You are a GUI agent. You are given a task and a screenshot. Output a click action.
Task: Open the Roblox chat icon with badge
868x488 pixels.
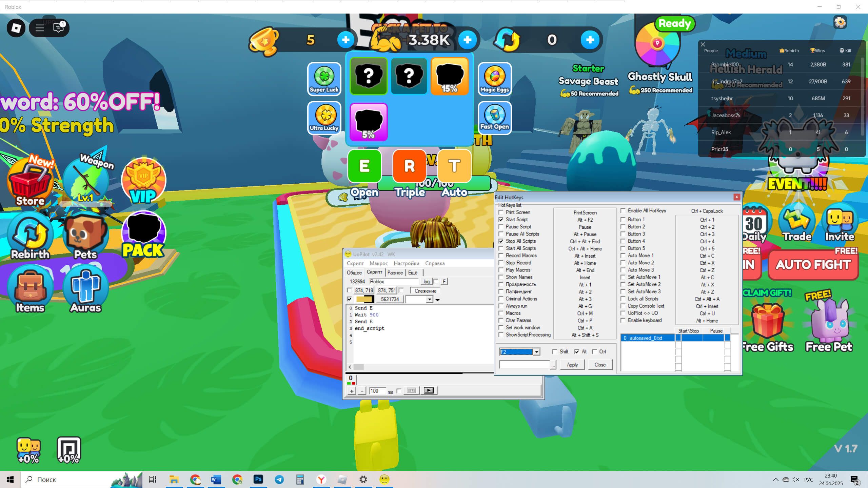[59, 28]
